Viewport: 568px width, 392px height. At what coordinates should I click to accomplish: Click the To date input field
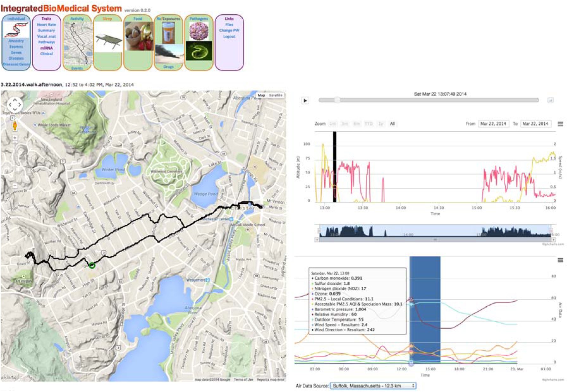(535, 124)
